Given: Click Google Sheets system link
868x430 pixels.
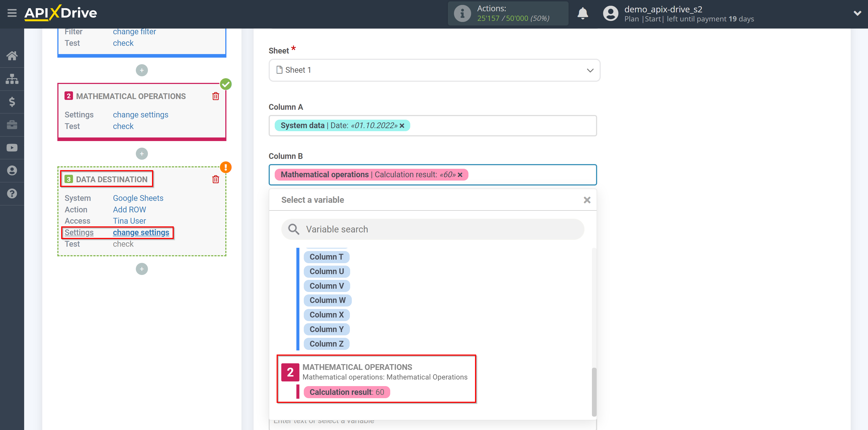Looking at the screenshot, I should pos(138,198).
